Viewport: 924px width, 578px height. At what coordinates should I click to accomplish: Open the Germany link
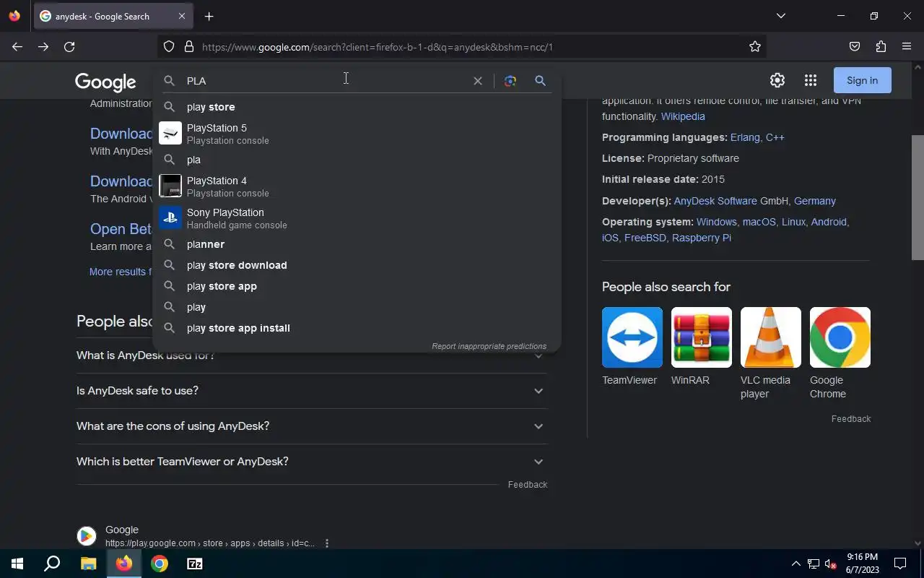pyautogui.click(x=815, y=201)
